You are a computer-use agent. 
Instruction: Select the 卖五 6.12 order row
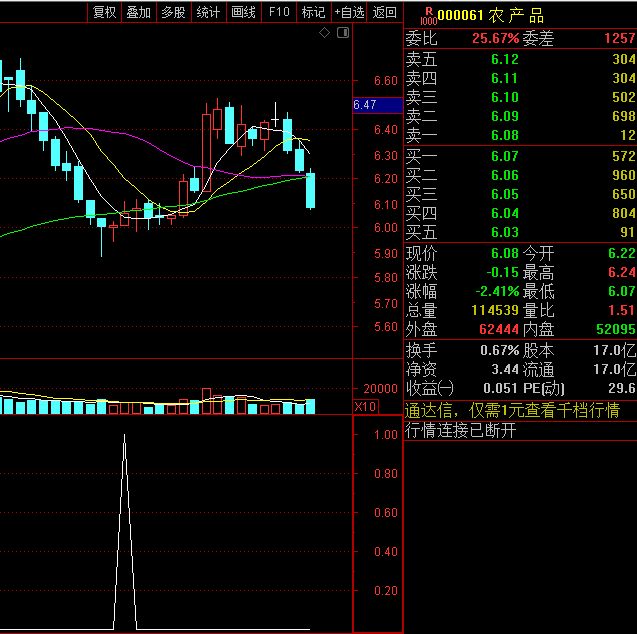pos(520,59)
